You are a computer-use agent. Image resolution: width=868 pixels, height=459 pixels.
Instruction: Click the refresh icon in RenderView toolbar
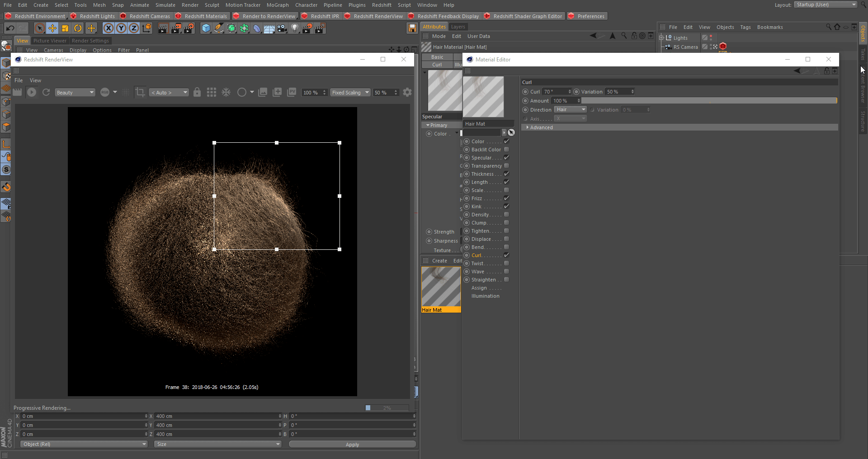pos(46,92)
